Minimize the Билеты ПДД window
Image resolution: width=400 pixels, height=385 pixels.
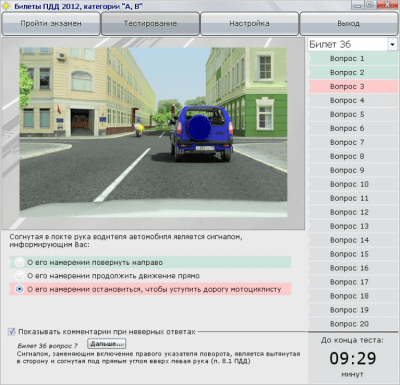tap(358, 5)
